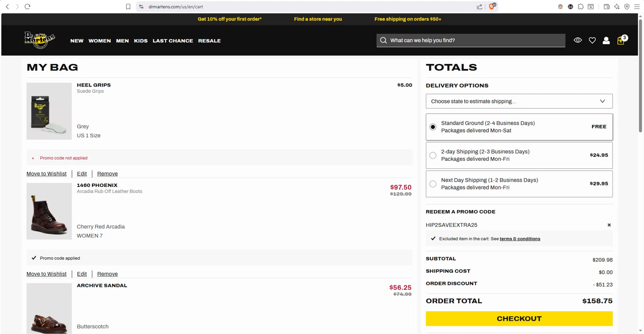Open the Brave Shields icon
The image size is (644, 334).
click(x=492, y=6)
